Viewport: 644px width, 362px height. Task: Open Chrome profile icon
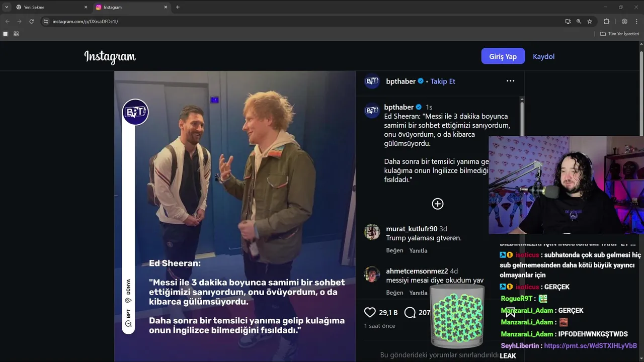pyautogui.click(x=624, y=22)
